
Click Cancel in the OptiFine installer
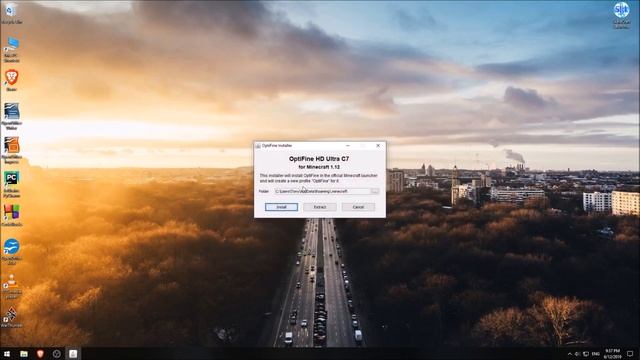(x=358, y=207)
